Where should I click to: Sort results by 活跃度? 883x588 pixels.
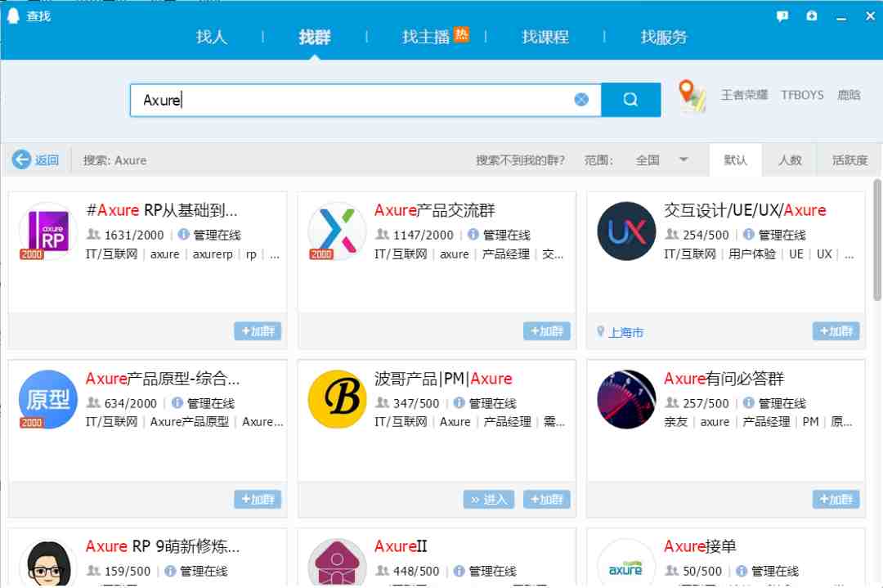pyautogui.click(x=849, y=160)
